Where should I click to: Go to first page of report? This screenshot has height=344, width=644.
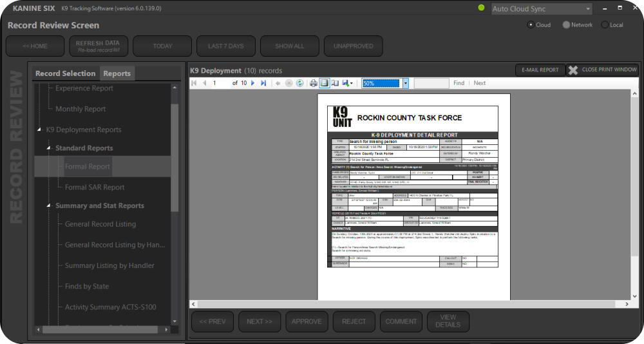point(194,83)
